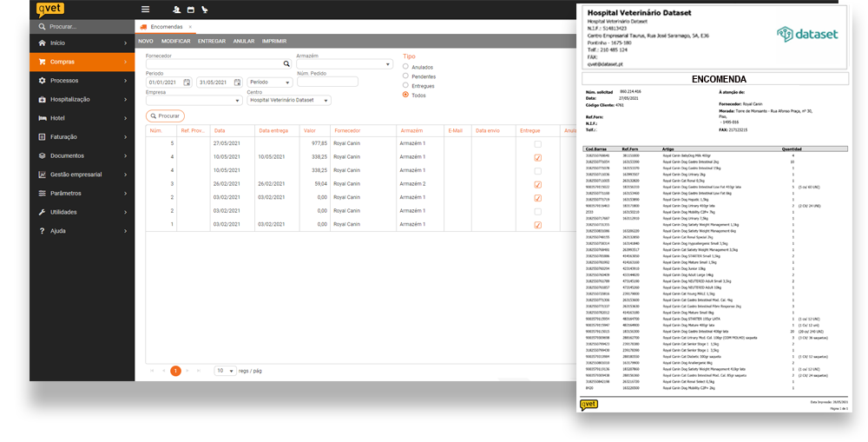Open the Centro dropdown Hospital Veterinário Dataset

coord(289,100)
